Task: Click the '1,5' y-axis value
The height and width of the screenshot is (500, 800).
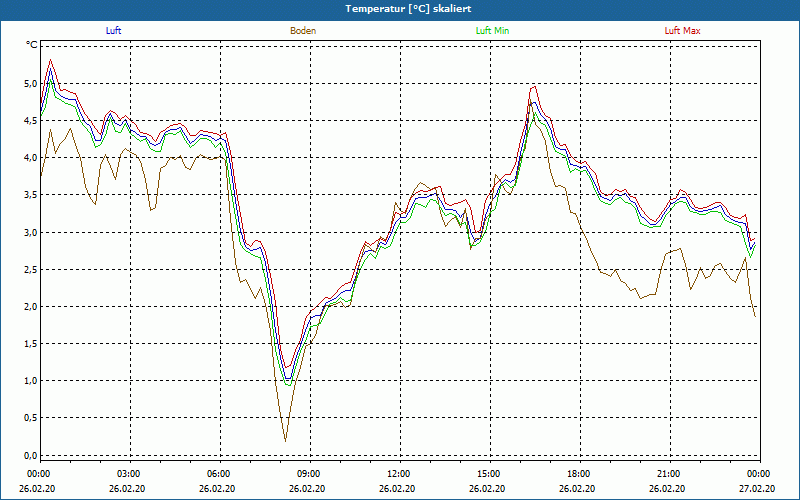Action: click(x=31, y=344)
